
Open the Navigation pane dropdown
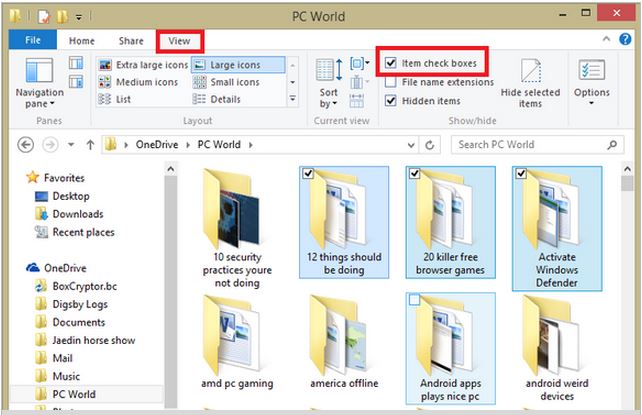39,84
